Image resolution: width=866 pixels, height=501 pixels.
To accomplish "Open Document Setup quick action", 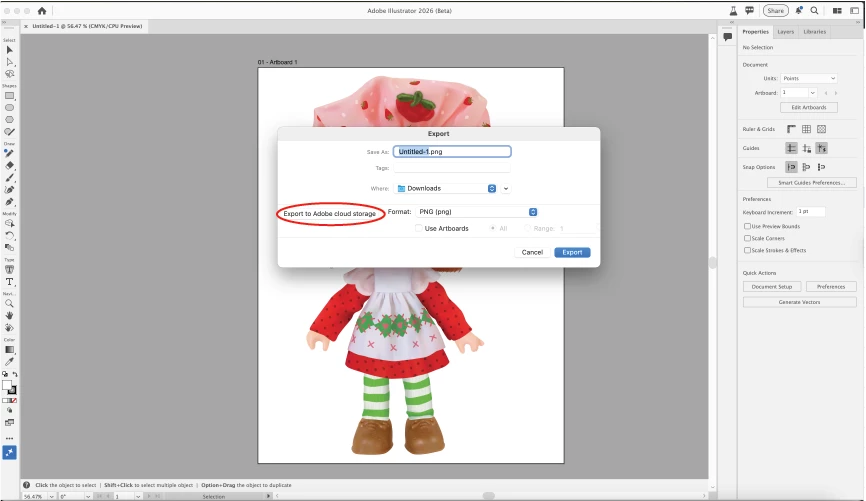I will tap(772, 287).
